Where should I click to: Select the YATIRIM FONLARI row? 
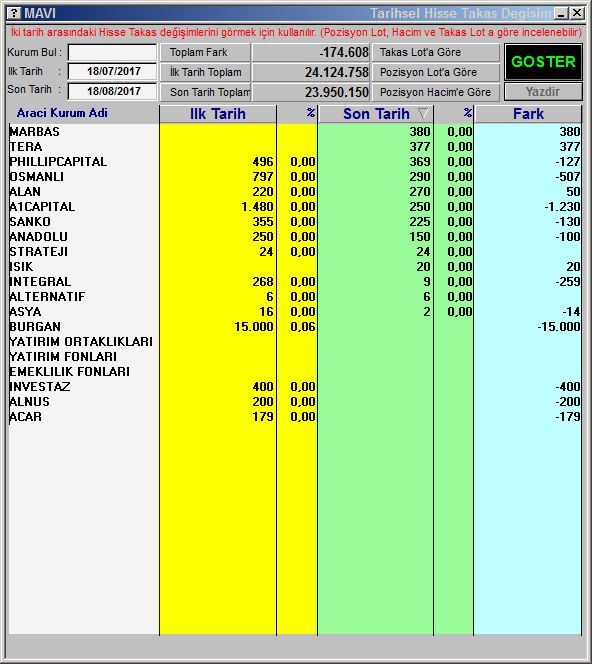[295, 357]
